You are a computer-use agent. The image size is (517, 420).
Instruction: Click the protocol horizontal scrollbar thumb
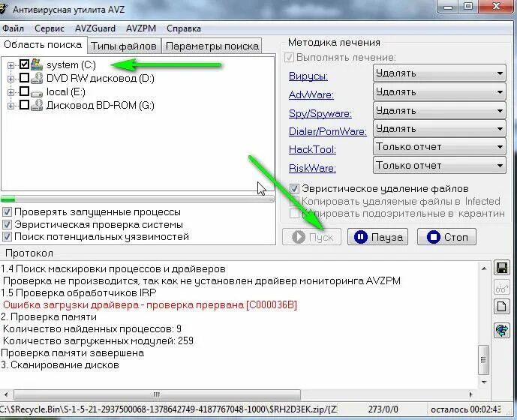[157, 394]
